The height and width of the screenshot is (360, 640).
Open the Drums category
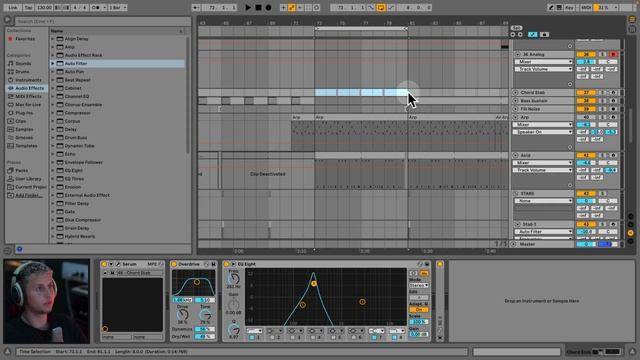pyautogui.click(x=22, y=71)
